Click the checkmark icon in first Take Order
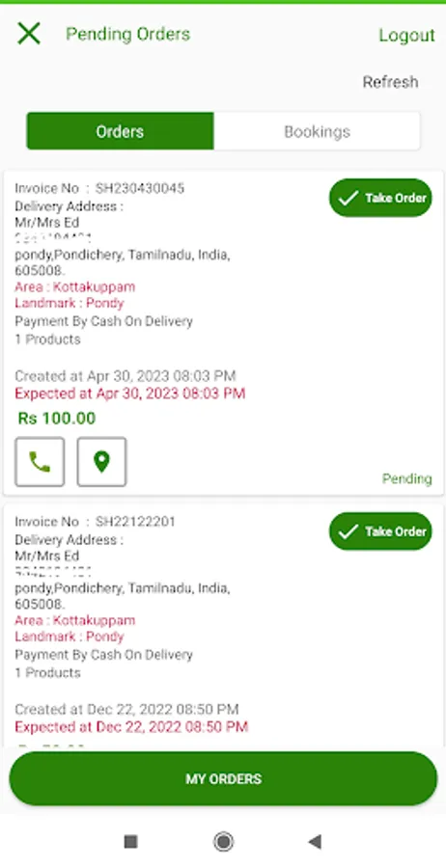446x868 pixels. [x=348, y=198]
